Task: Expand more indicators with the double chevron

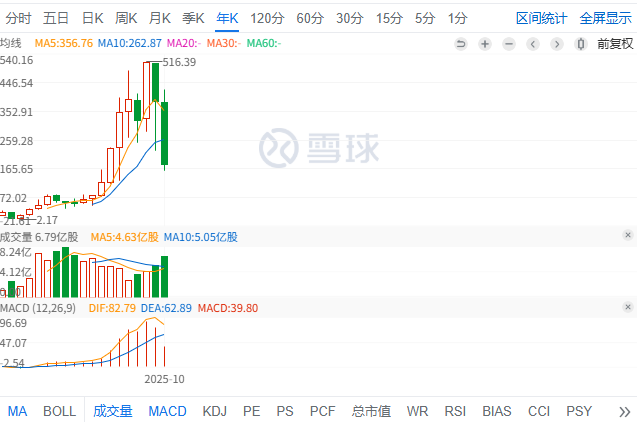Action: point(624,411)
